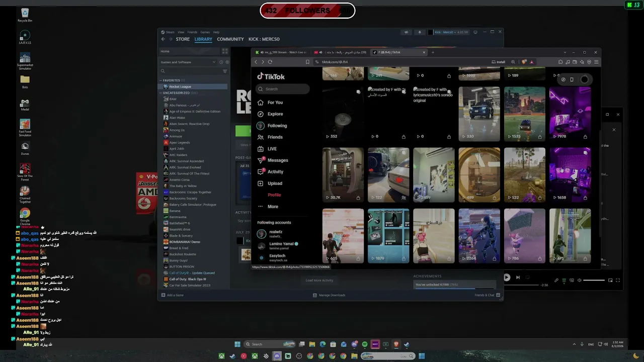This screenshot has width=644, height=362.
Task: Expand Games and Software filter dropdown
Action: click(x=214, y=62)
